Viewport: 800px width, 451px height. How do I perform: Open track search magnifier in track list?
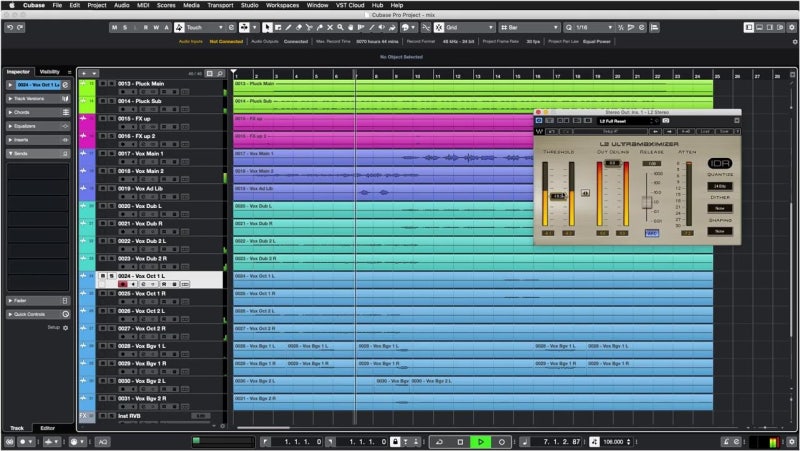[x=220, y=74]
